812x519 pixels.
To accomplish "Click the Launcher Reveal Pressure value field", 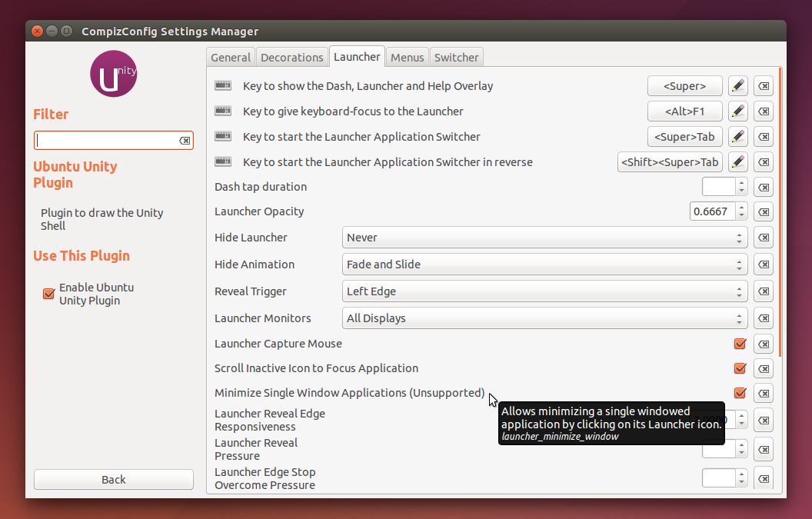I will point(719,450).
